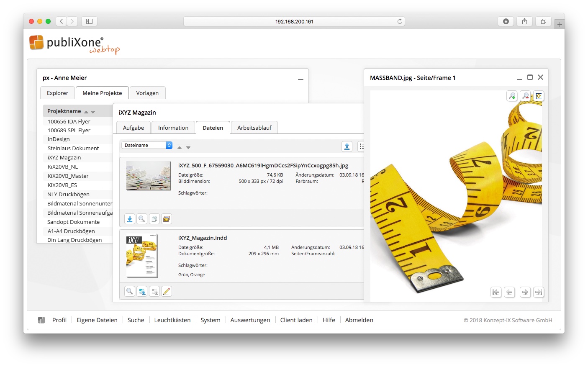Zoom in on the MASSBAND.jpg preview

pos(512,96)
